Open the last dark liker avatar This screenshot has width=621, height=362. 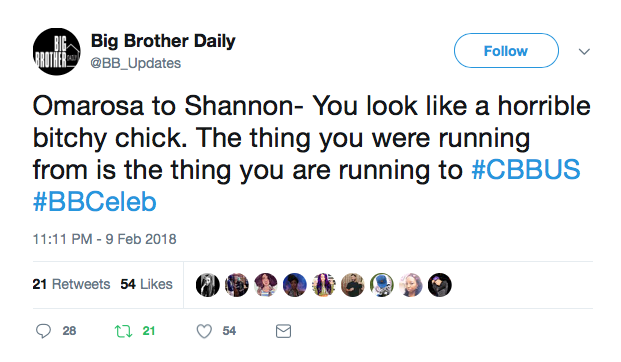click(x=440, y=285)
